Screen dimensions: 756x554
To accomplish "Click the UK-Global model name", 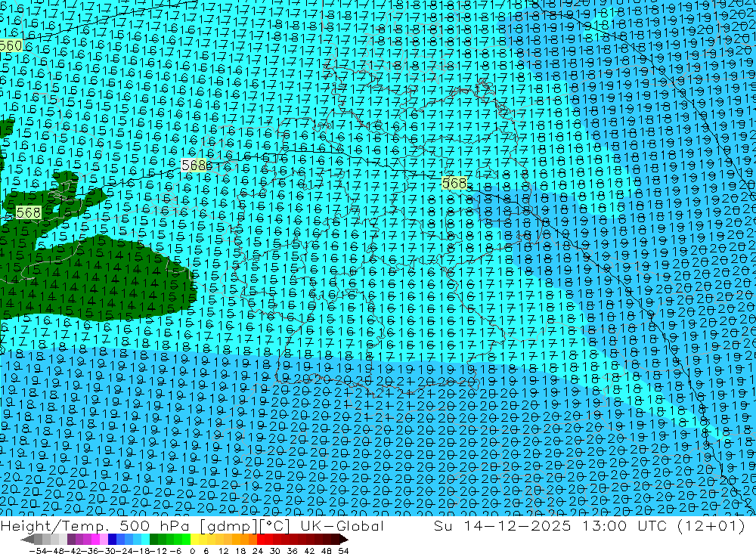I will [x=342, y=525].
